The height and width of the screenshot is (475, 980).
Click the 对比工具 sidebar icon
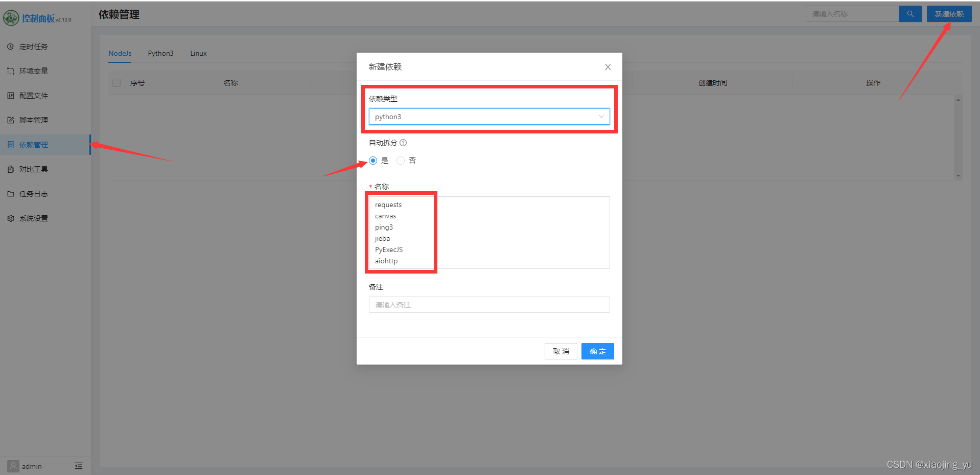point(11,169)
